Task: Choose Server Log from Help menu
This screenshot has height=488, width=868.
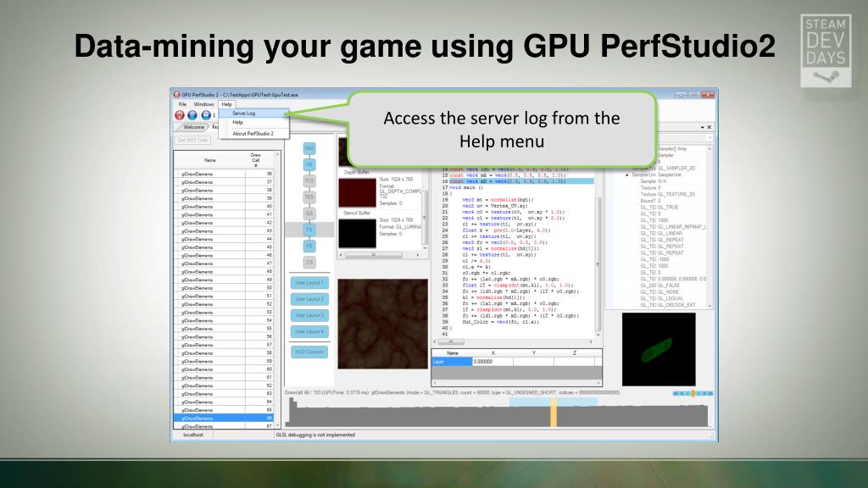Action: [x=253, y=113]
